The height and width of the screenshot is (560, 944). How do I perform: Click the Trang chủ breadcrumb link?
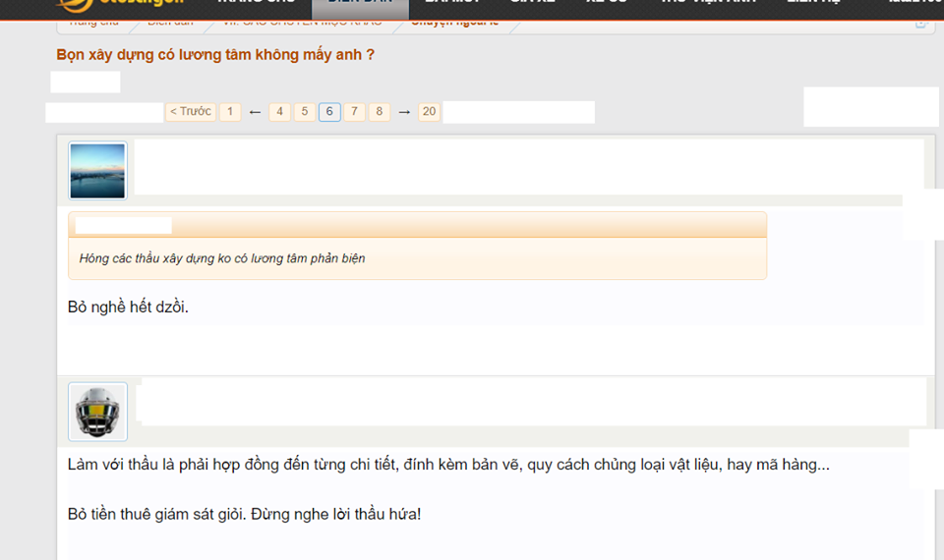(92, 22)
